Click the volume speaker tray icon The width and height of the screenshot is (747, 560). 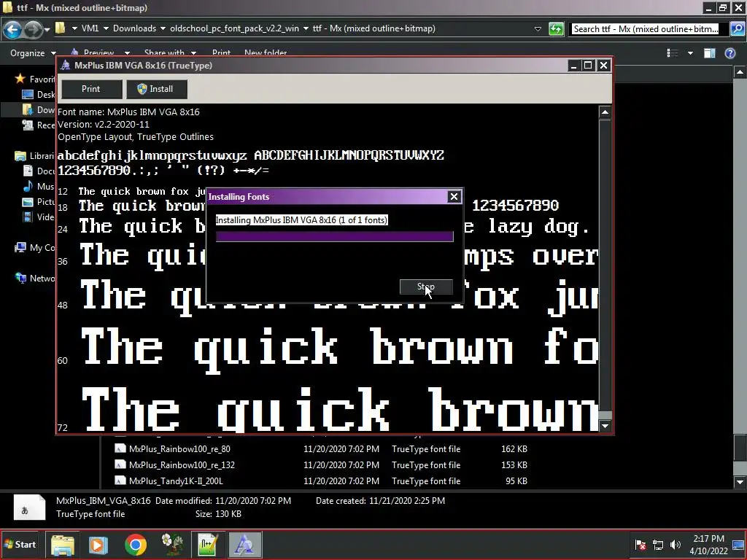pos(675,545)
